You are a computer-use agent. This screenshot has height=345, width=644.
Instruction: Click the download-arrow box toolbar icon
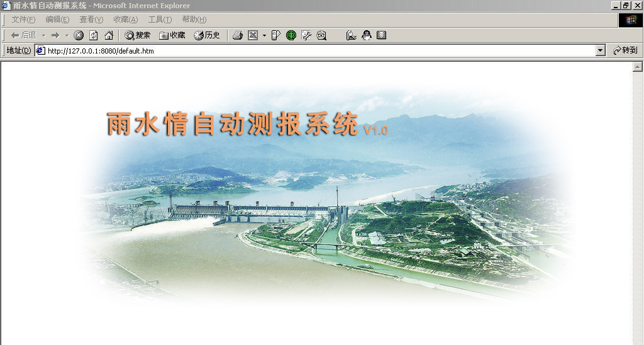coord(382,35)
